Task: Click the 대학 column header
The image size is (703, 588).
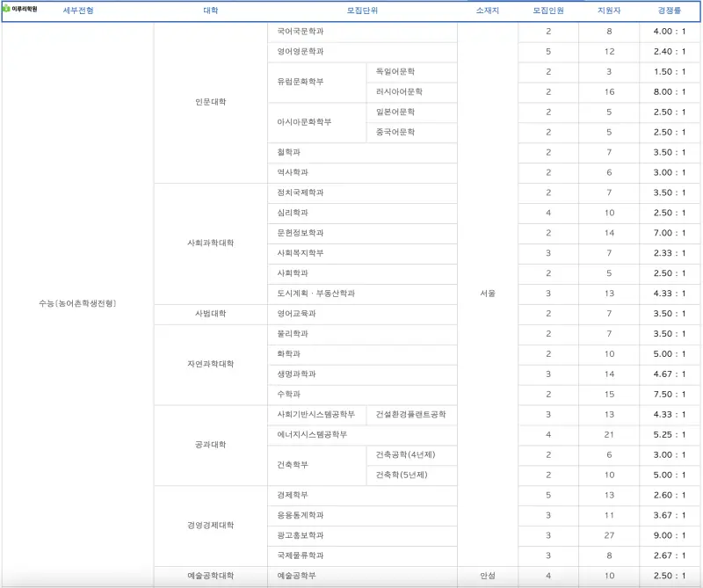Action: coord(210,11)
